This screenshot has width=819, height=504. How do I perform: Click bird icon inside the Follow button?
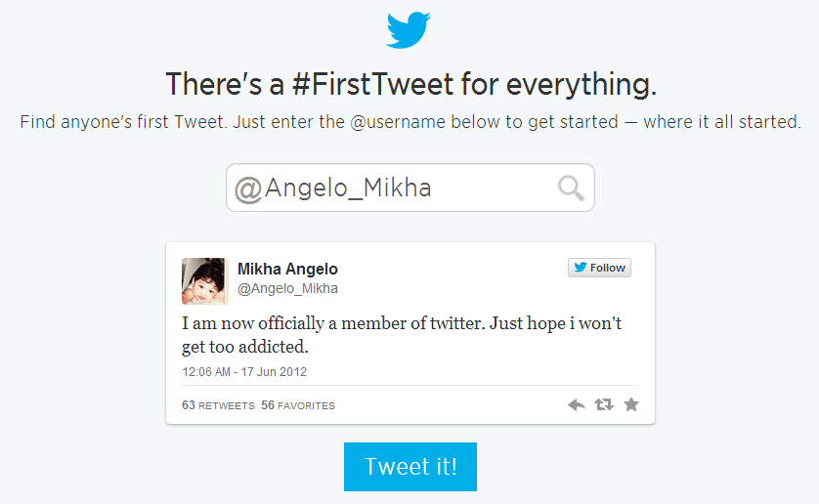[x=580, y=268]
